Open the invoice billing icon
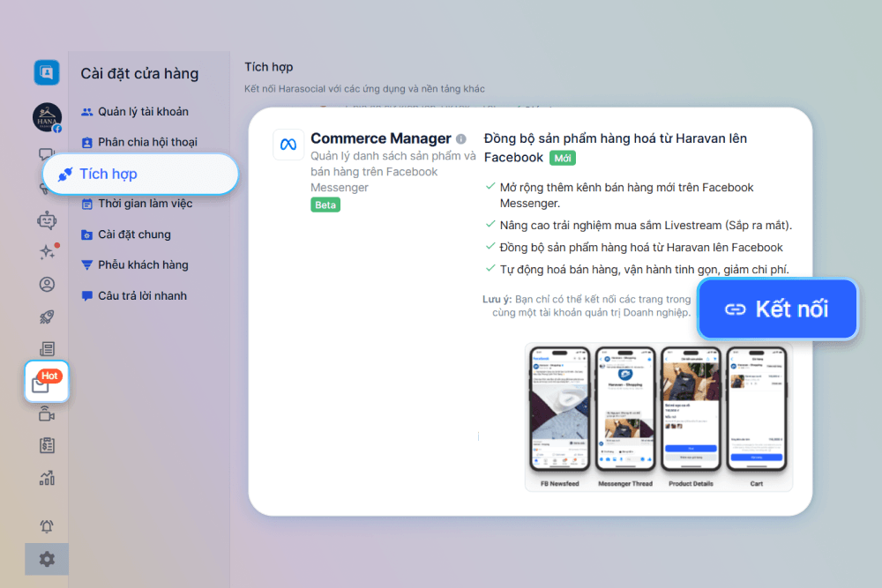The height and width of the screenshot is (588, 882). tap(47, 446)
